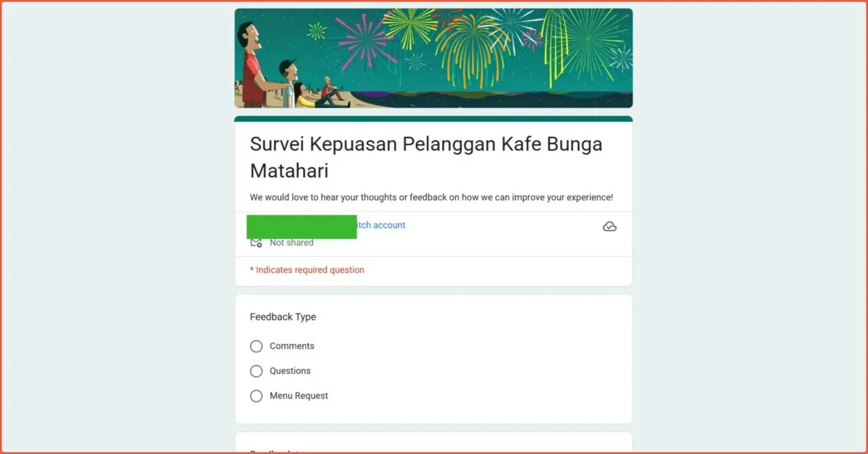The height and width of the screenshot is (454, 868).
Task: Click the partially visible bottom question card
Action: [x=433, y=444]
